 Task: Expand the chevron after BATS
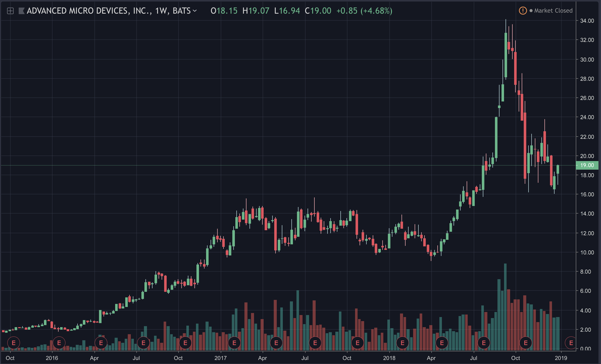pyautogui.click(x=194, y=11)
